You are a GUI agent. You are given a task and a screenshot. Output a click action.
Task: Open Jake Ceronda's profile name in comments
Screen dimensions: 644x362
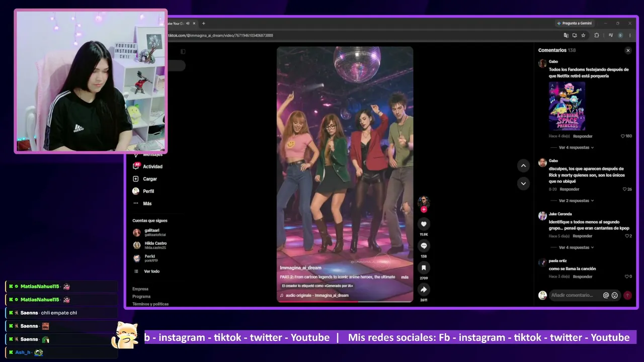point(560,214)
